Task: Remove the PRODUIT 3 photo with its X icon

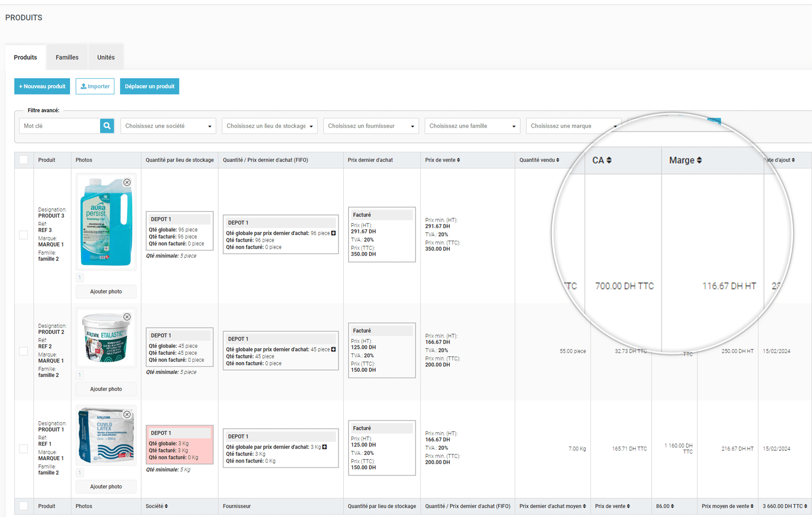Action: (x=127, y=182)
